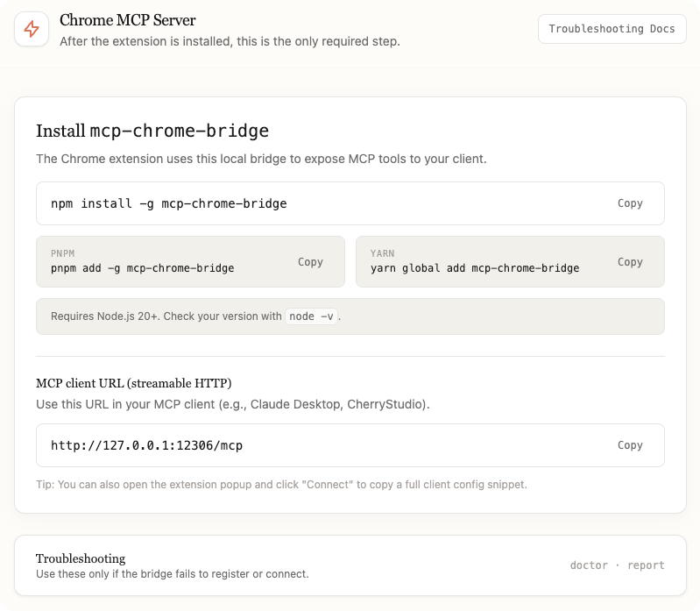
Task: Expand the Troubleshooting section heading
Action: [x=81, y=558]
